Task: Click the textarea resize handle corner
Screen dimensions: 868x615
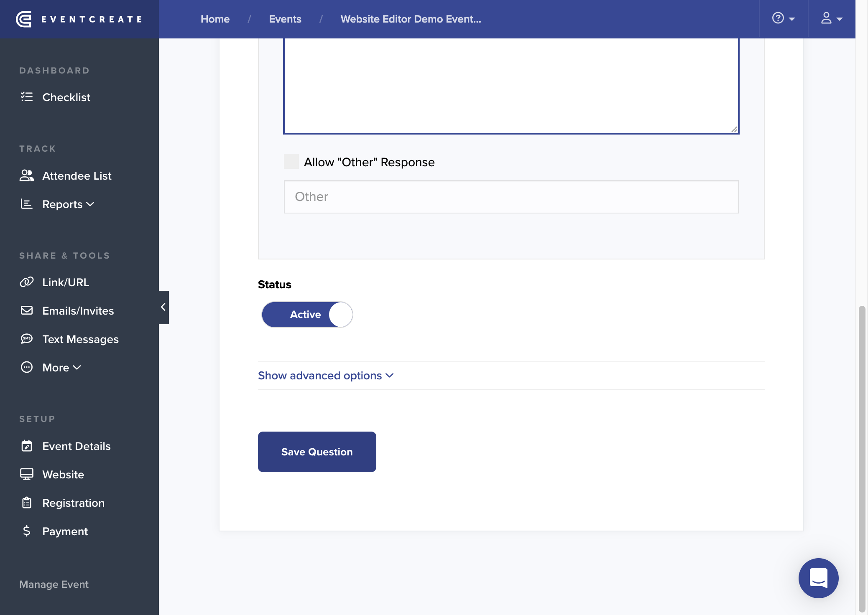Action: click(x=734, y=130)
